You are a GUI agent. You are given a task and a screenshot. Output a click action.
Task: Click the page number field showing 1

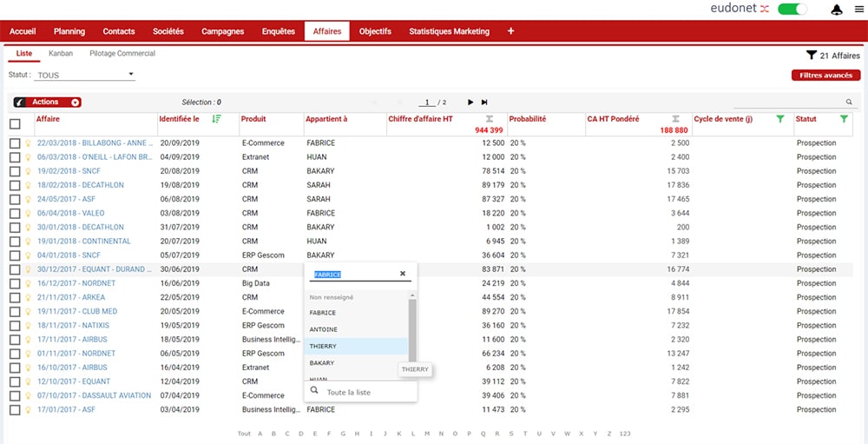click(427, 103)
